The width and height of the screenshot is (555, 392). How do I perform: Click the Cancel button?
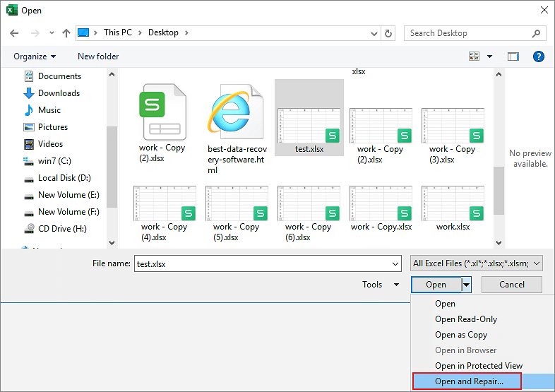coord(512,285)
